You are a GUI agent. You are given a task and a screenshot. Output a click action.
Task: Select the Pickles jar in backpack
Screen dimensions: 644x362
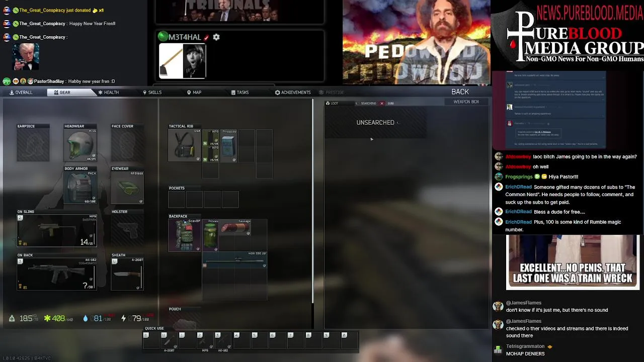[211, 235]
